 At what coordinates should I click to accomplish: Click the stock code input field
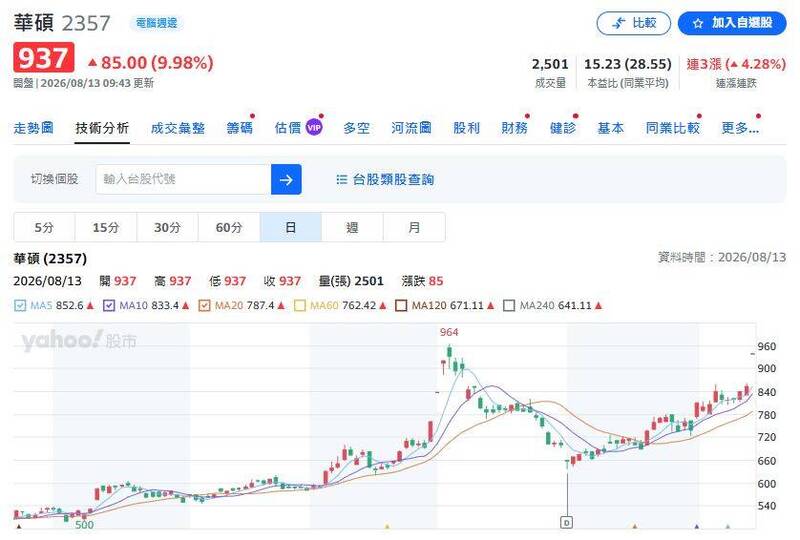click(183, 179)
